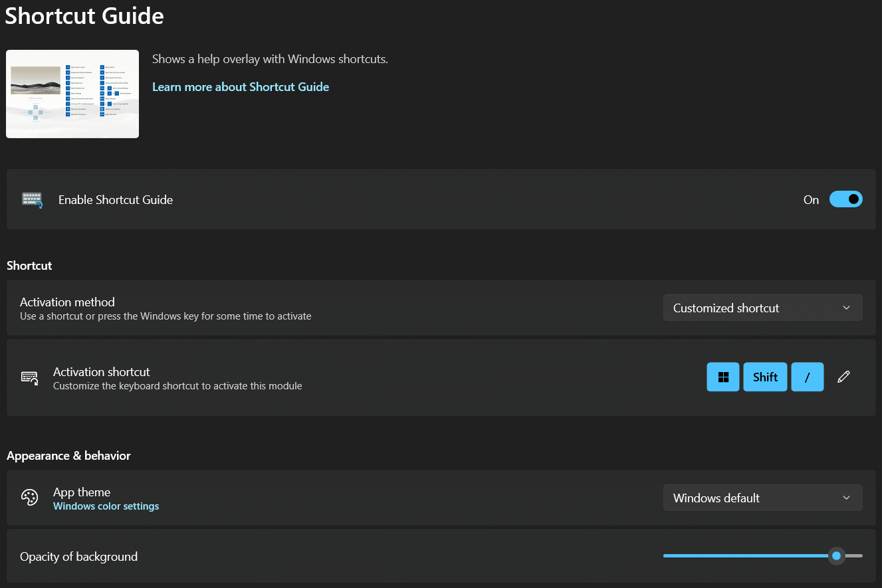Click the Activation shortcut keyboard icon

tap(29, 377)
